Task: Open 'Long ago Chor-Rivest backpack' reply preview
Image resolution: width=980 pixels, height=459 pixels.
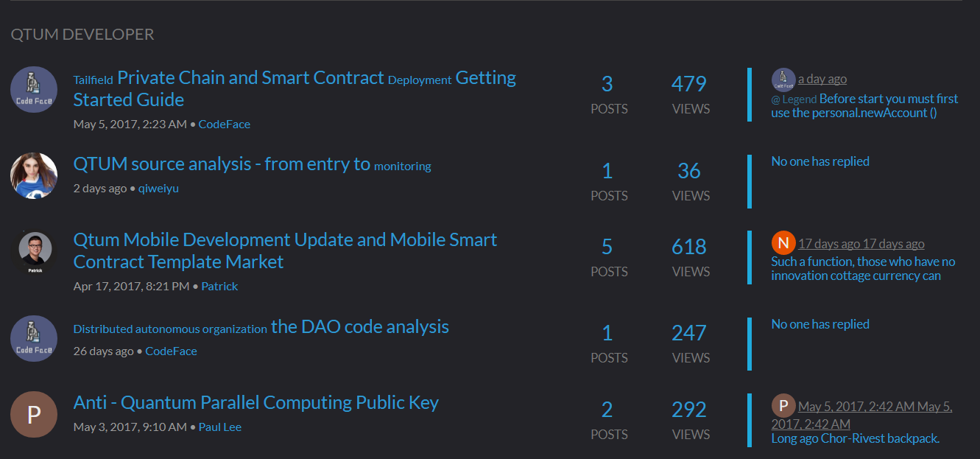Action: click(856, 438)
